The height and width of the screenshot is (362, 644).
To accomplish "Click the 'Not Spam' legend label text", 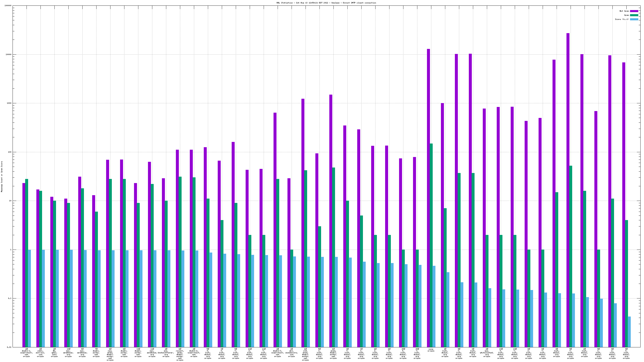I will click(x=624, y=11).
